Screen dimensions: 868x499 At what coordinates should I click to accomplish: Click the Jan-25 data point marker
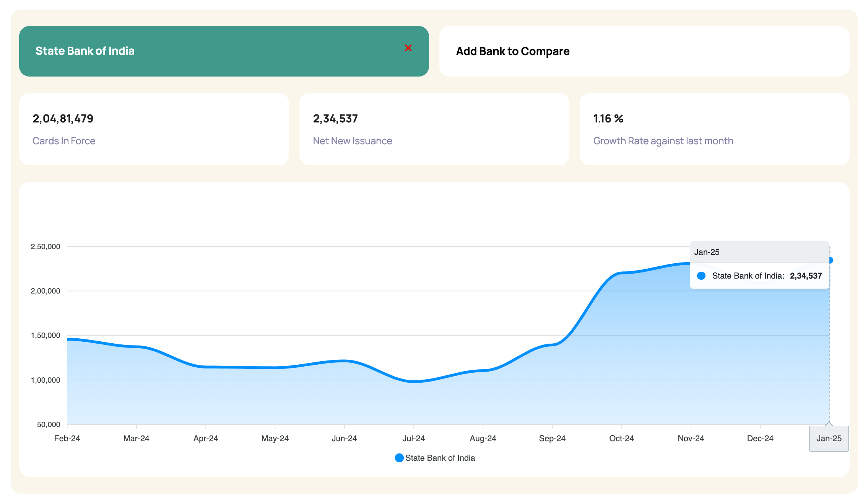830,260
